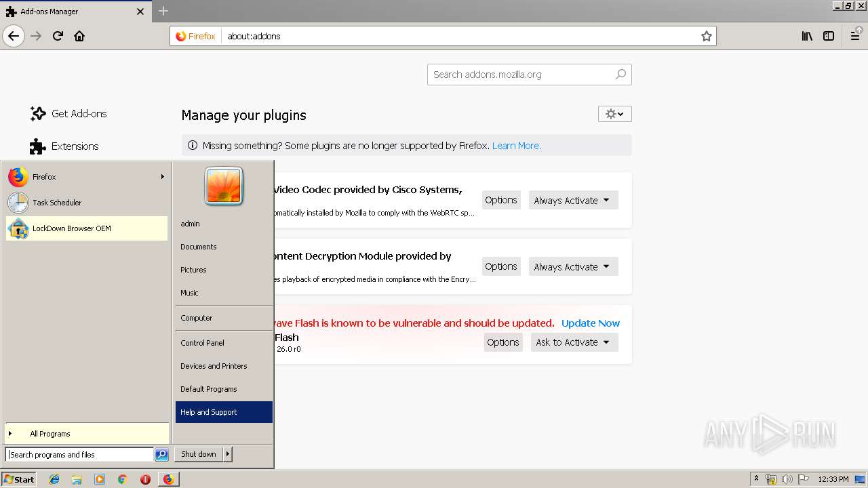Close the Add-ons Manager tab

[x=140, y=12]
